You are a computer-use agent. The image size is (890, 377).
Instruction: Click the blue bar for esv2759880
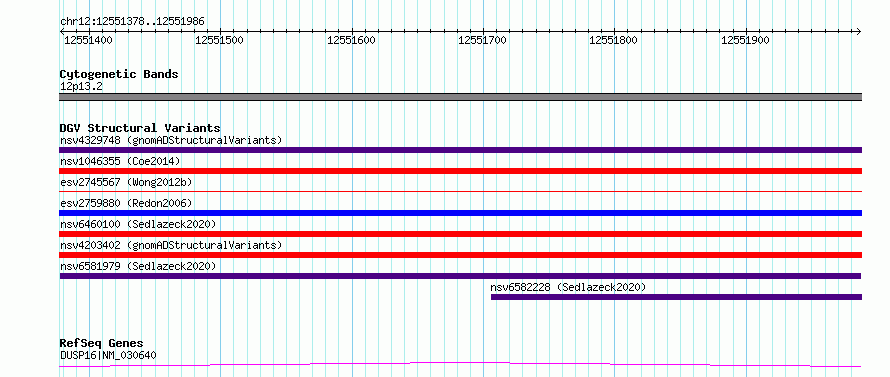coord(460,213)
